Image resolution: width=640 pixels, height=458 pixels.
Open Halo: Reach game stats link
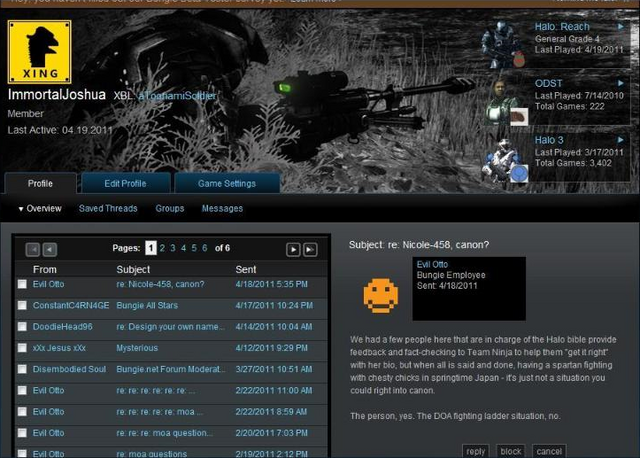tap(562, 27)
